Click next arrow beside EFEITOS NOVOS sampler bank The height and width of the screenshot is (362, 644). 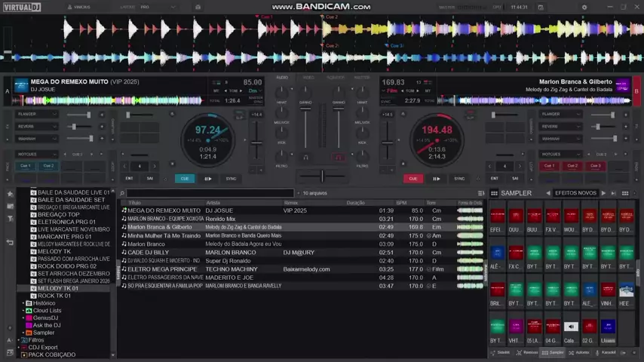pyautogui.click(x=603, y=193)
